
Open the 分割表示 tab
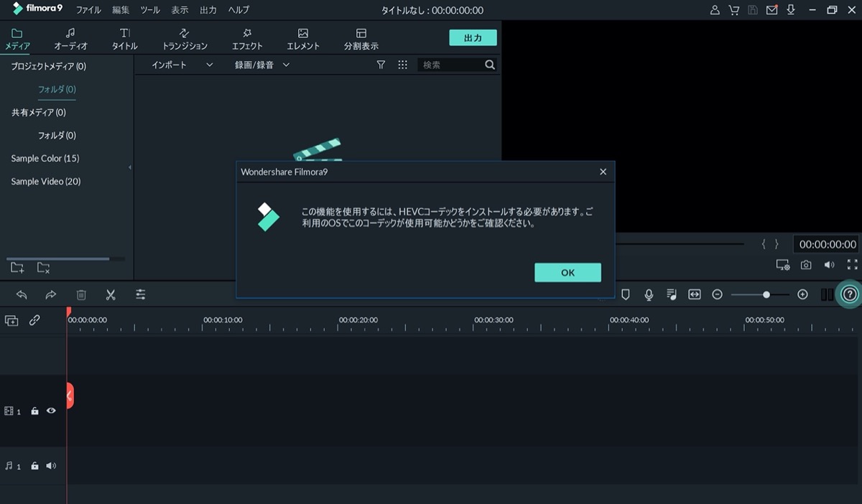[361, 39]
